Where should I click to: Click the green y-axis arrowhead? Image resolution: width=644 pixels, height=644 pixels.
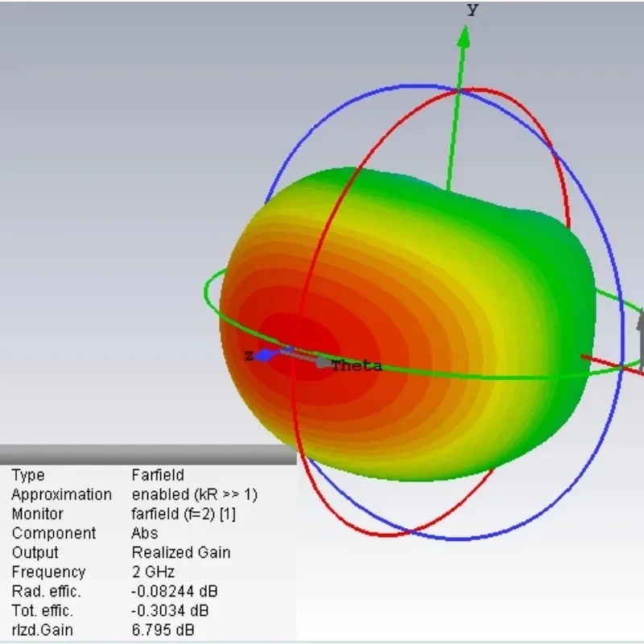click(464, 36)
